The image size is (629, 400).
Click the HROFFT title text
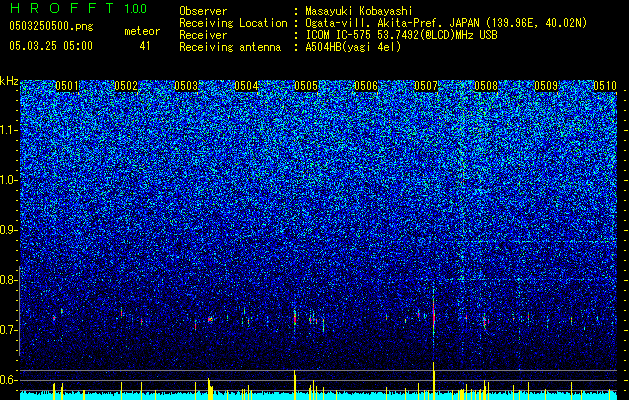point(61,8)
